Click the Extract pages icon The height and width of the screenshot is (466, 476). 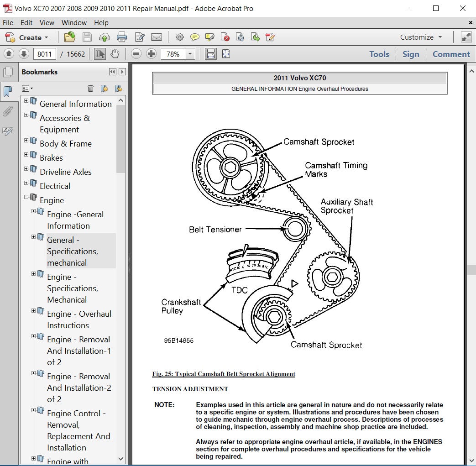[x=255, y=37]
